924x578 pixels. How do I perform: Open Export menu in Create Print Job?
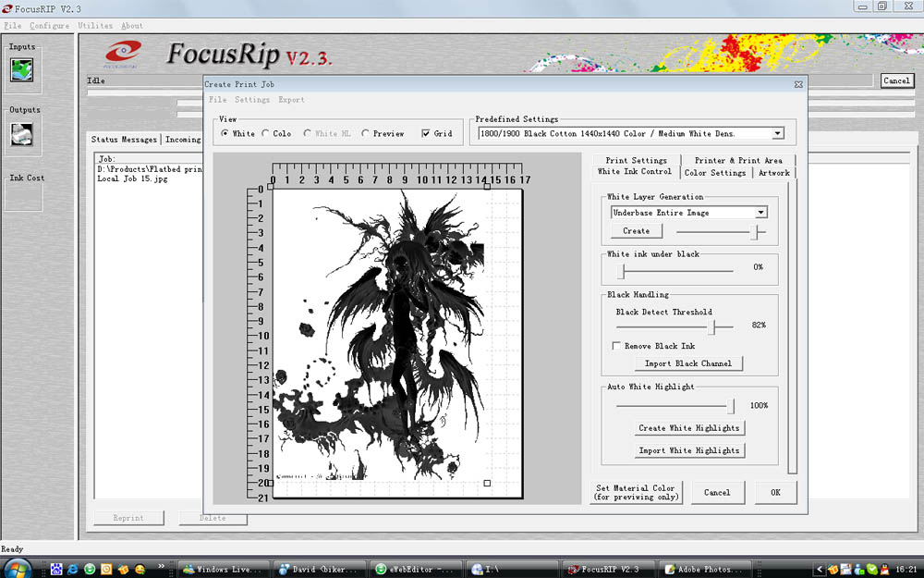pyautogui.click(x=292, y=100)
